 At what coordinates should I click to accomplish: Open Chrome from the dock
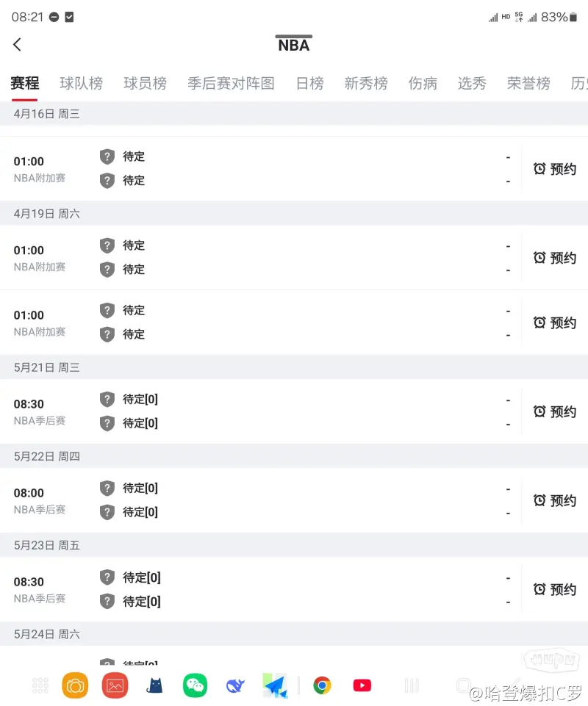(x=322, y=685)
